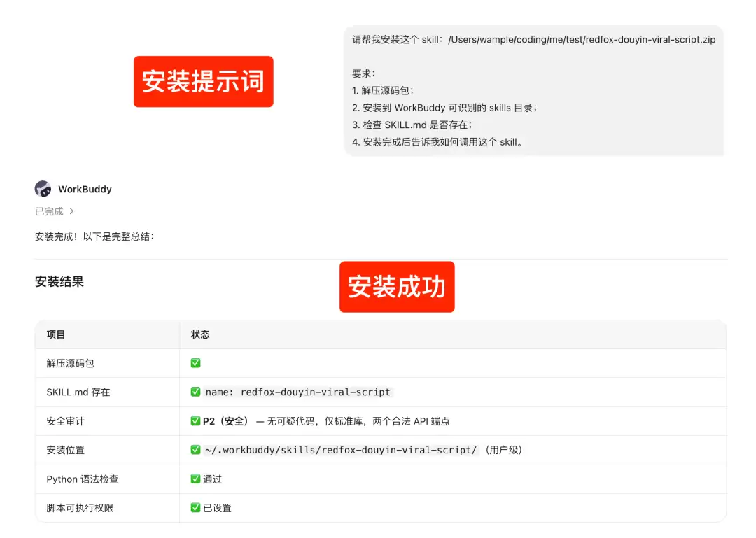Screen dimensions: 756x538
Task: Click the green check in 安装位置 row
Action: pyautogui.click(x=195, y=450)
